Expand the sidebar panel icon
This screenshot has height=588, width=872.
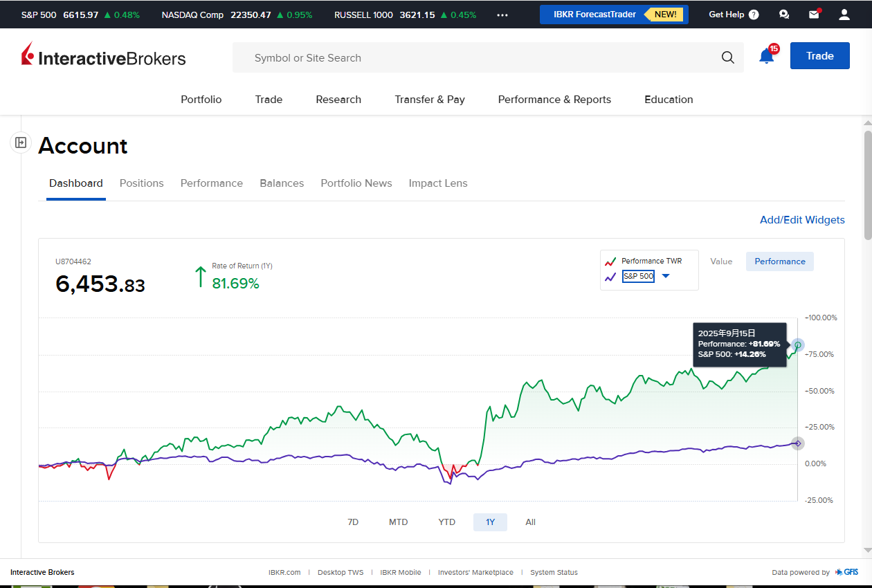21,143
